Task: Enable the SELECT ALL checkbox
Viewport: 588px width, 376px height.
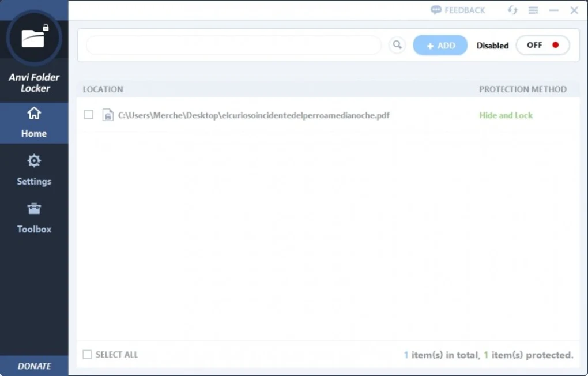Action: click(87, 354)
